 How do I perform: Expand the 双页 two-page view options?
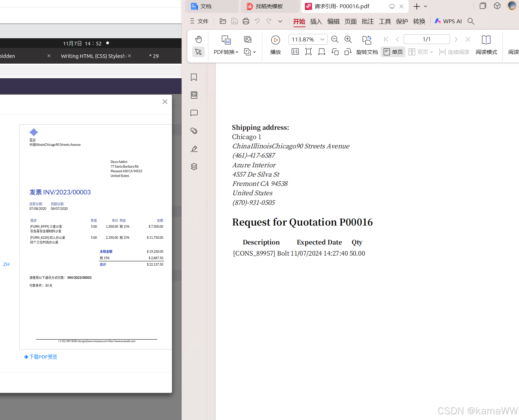click(432, 51)
